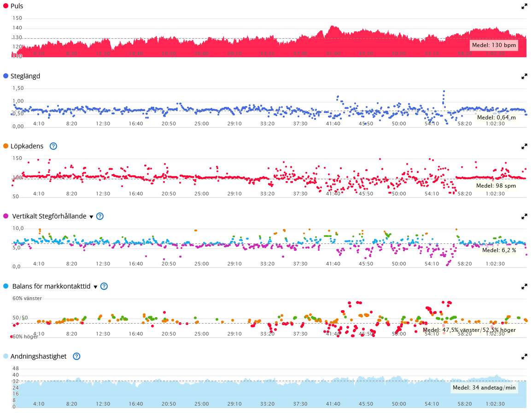Open help for Vertikalt Stegförhållande
The image size is (532, 413).
100,216
